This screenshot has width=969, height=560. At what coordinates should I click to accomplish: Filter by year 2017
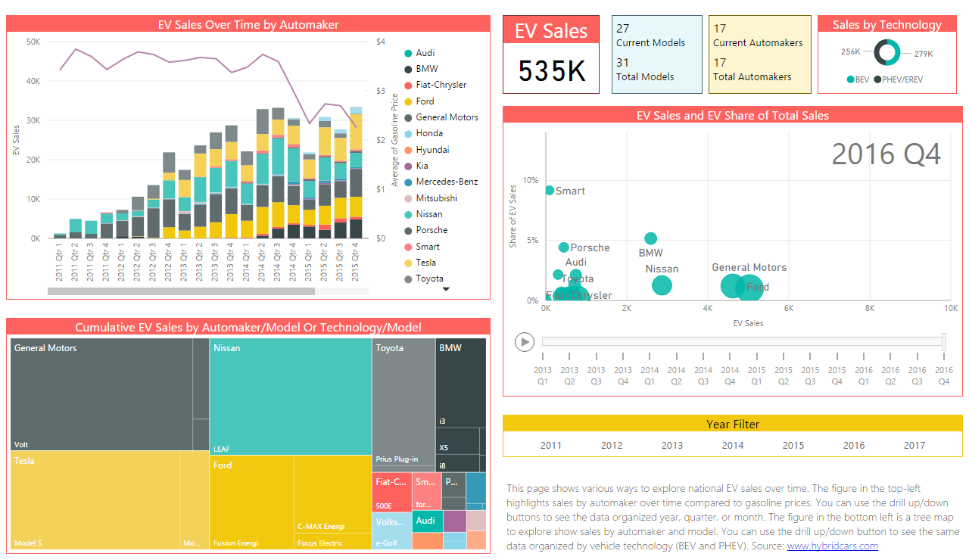pyautogui.click(x=914, y=445)
